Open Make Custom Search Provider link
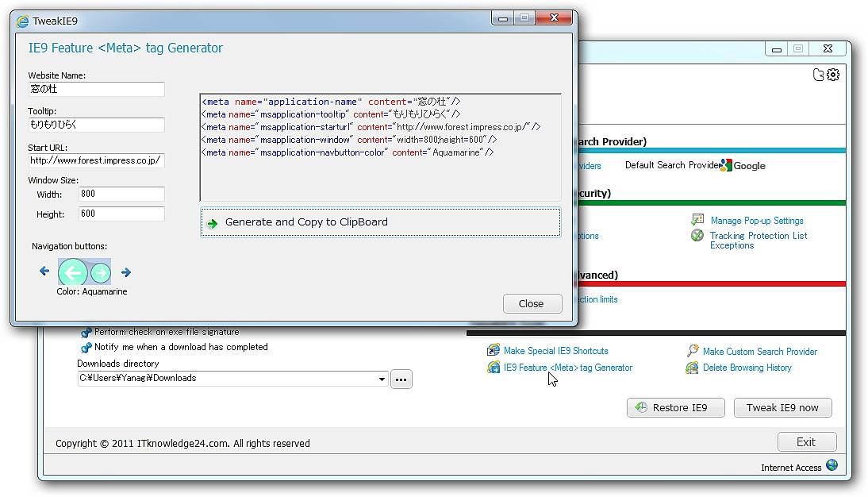This screenshot has height=497, width=868. (x=760, y=351)
